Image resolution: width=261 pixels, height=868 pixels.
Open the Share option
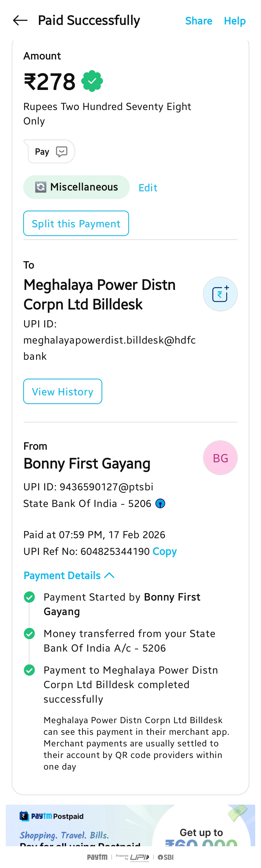[199, 21]
